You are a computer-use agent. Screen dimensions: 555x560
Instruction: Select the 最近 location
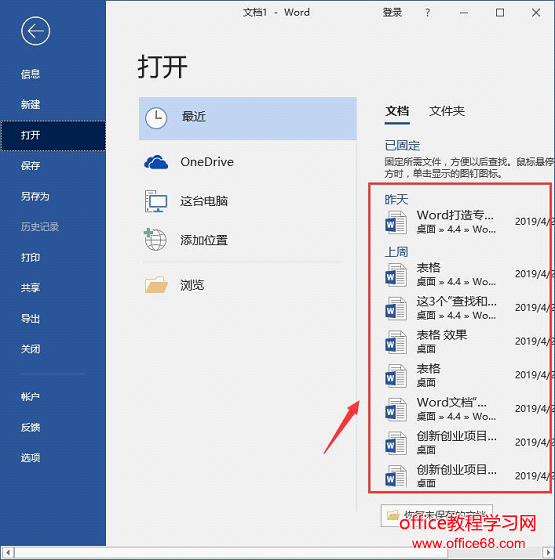pyautogui.click(x=248, y=118)
